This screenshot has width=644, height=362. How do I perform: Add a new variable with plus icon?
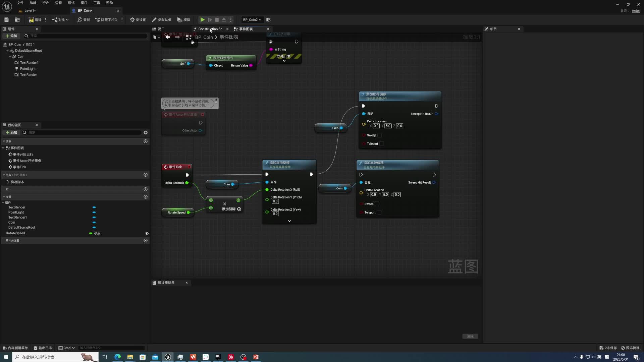click(x=146, y=197)
